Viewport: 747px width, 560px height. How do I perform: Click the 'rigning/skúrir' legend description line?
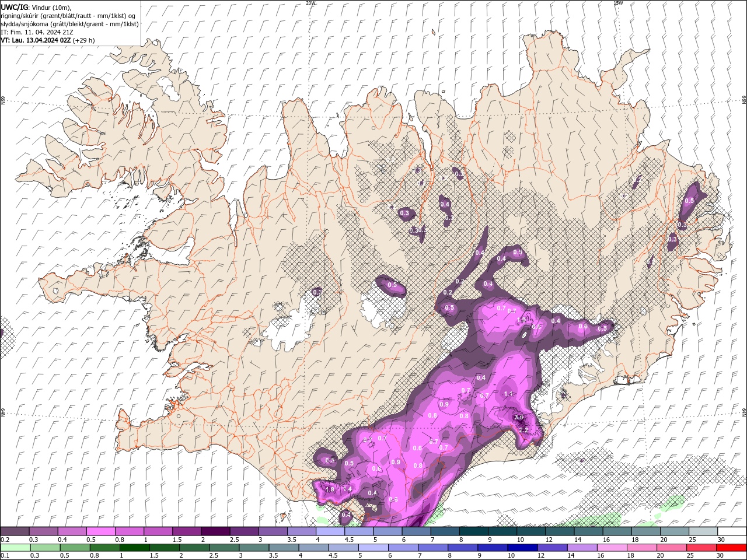point(68,15)
